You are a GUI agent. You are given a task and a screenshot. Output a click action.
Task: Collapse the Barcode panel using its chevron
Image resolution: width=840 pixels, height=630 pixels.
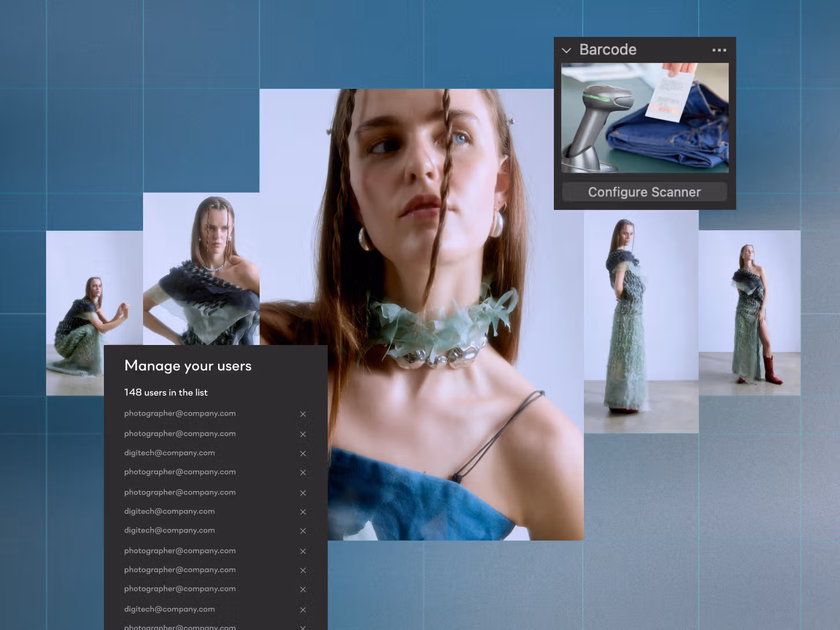[x=567, y=50]
